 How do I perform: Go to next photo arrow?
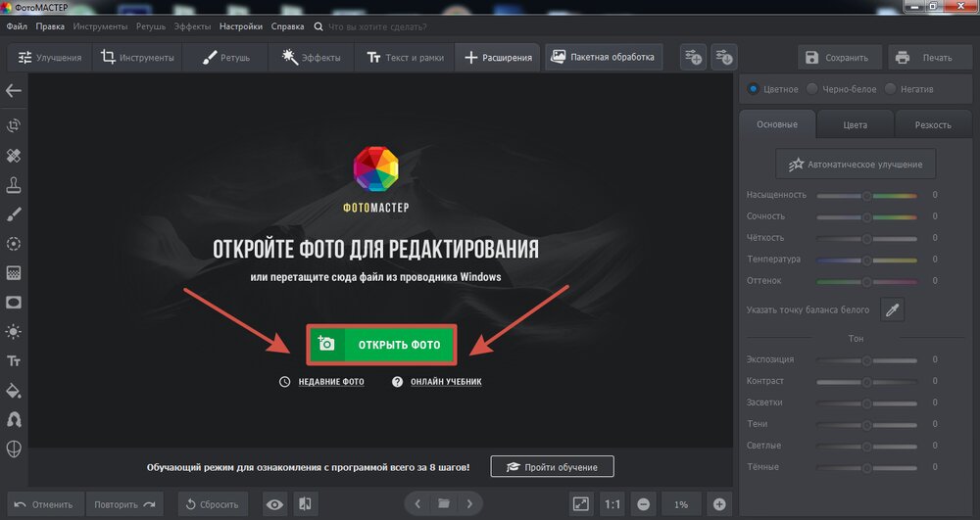coord(469,503)
